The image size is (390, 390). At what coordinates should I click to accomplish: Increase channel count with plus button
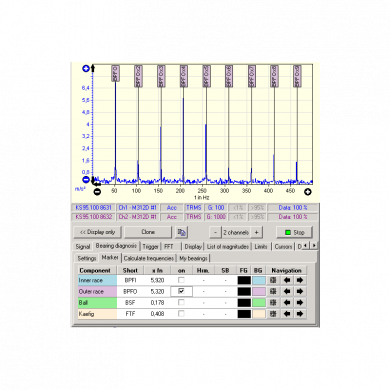click(256, 232)
